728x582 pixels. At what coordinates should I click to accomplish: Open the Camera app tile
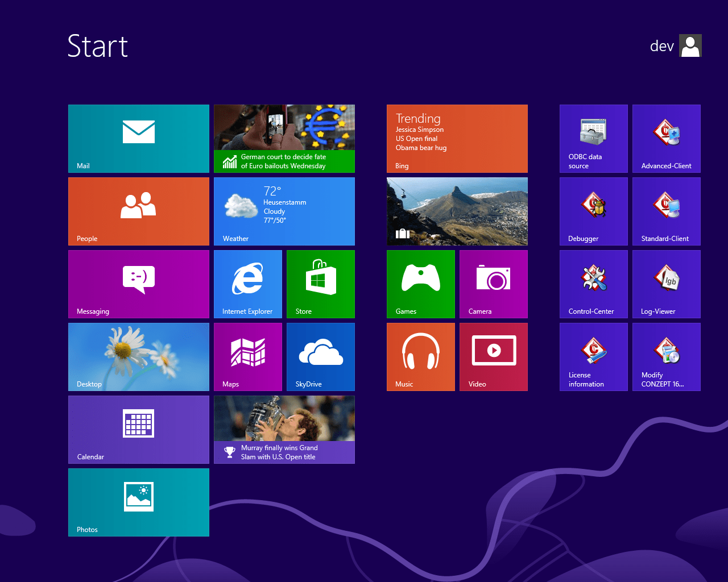click(x=493, y=284)
